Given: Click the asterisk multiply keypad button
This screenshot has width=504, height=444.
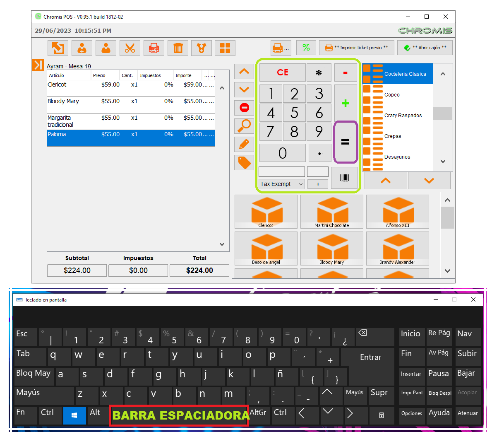Looking at the screenshot, I should 319,72.
